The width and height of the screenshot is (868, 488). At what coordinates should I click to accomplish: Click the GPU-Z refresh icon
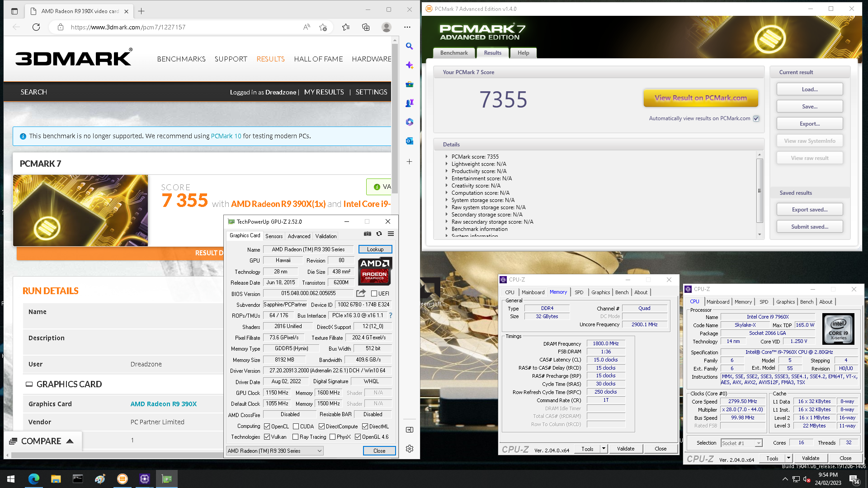(x=379, y=234)
